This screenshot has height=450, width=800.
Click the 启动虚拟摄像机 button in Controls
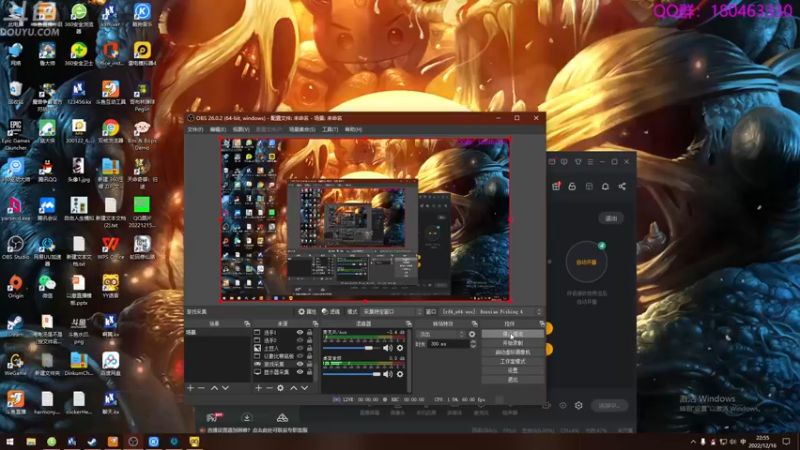pyautogui.click(x=513, y=353)
